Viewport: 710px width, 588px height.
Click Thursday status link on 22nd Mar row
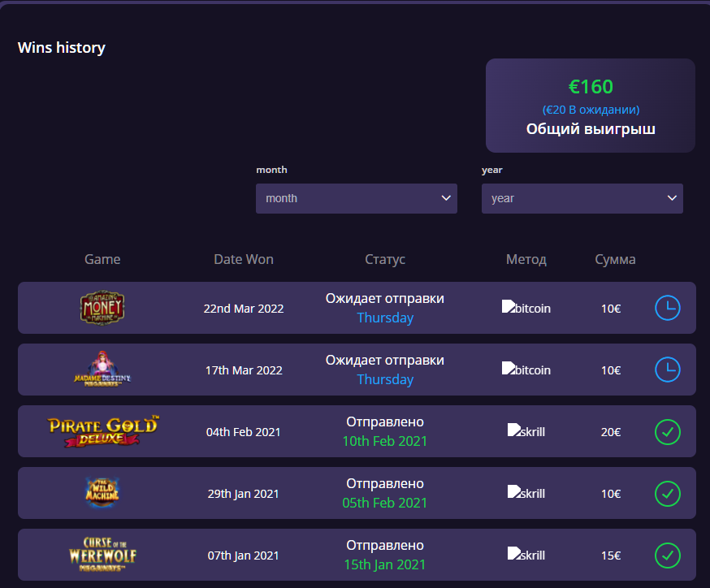click(x=385, y=318)
